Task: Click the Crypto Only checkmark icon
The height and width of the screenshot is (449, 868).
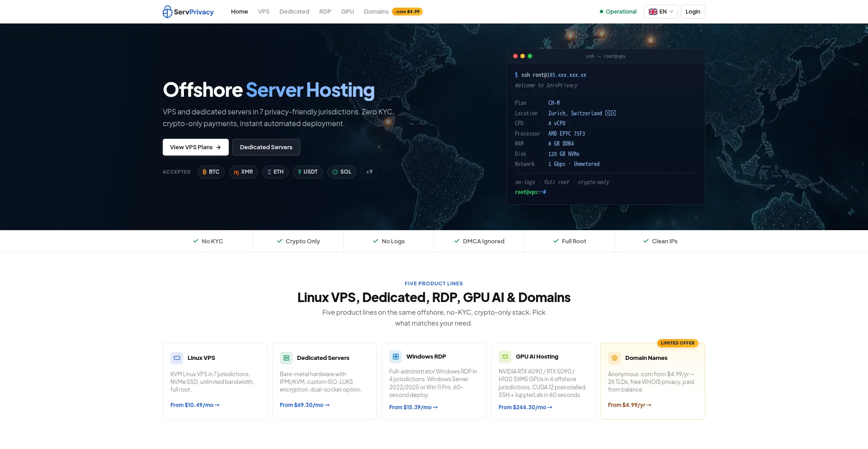Action: point(280,241)
